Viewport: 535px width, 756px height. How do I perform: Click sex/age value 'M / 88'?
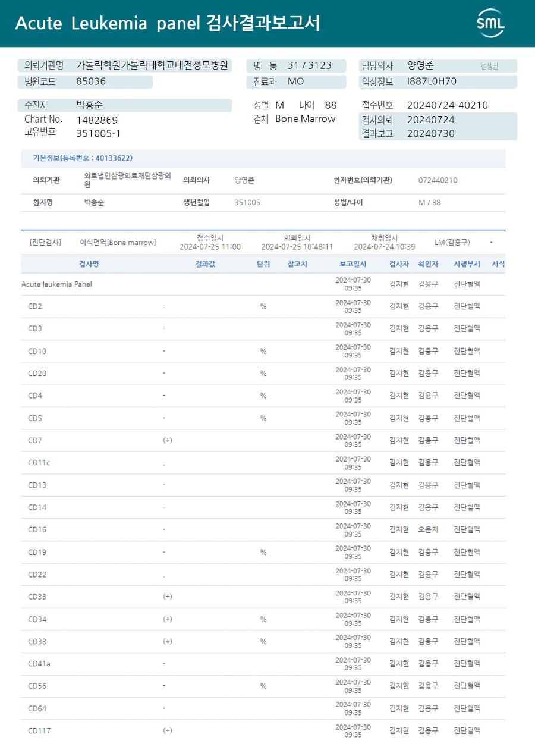(x=430, y=202)
